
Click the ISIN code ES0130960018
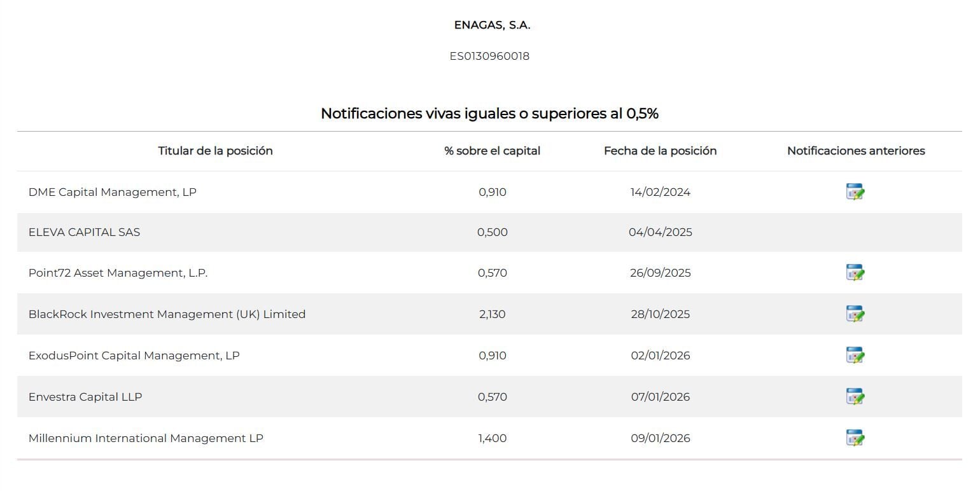pyautogui.click(x=489, y=56)
